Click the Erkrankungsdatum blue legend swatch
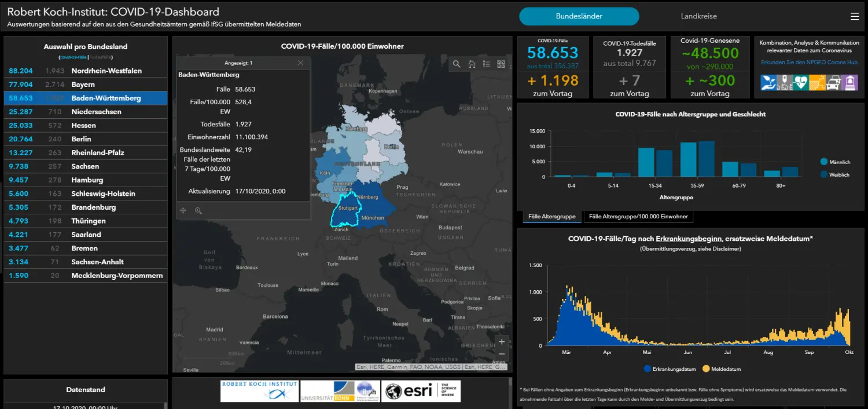Screen dimensions: 868x409 click(647, 369)
